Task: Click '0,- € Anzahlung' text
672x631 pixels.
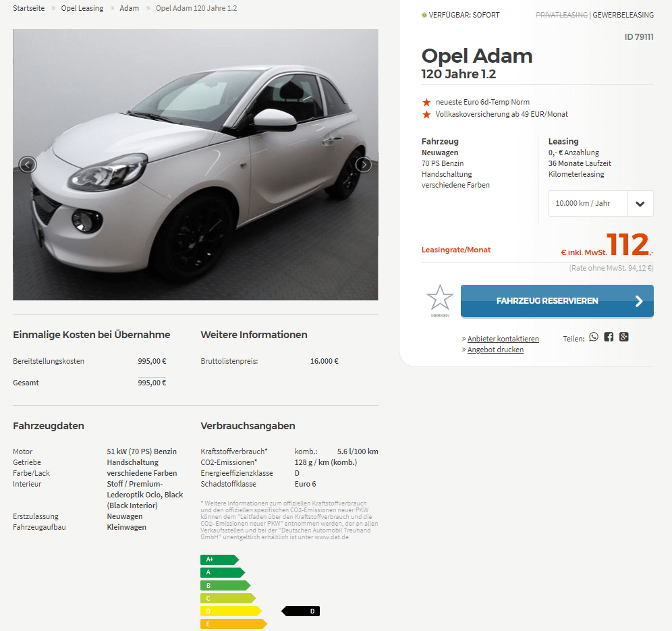Action: pyautogui.click(x=574, y=153)
